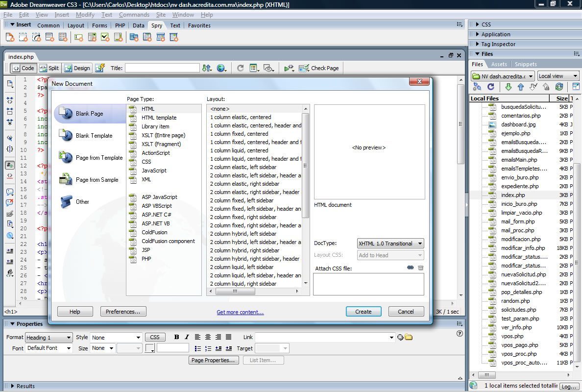Image resolution: width=582 pixels, height=392 pixels.
Task: Open the Commands menu
Action: click(134, 15)
